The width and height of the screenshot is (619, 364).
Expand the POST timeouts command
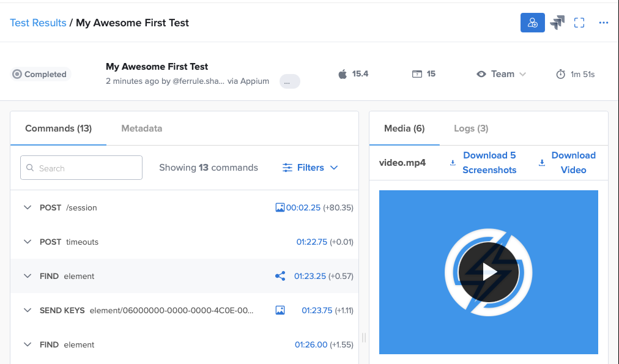click(27, 242)
